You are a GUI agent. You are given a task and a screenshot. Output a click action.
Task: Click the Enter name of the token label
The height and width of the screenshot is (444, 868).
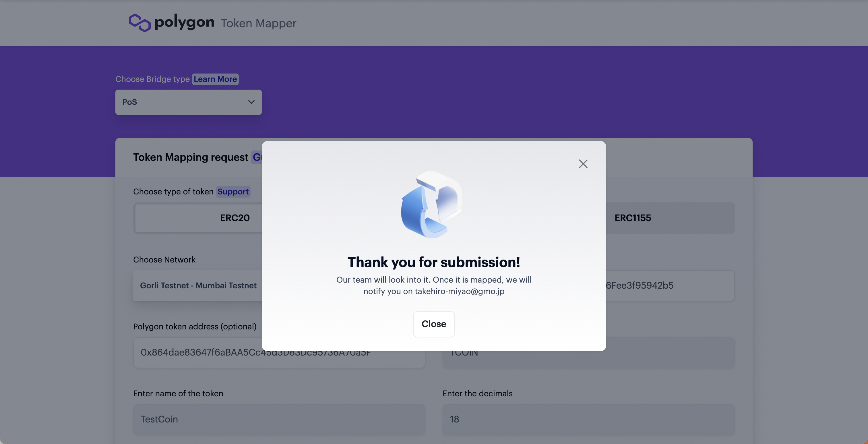pos(178,393)
